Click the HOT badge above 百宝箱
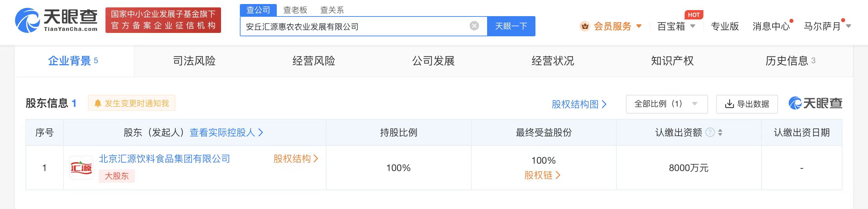 [x=693, y=15]
